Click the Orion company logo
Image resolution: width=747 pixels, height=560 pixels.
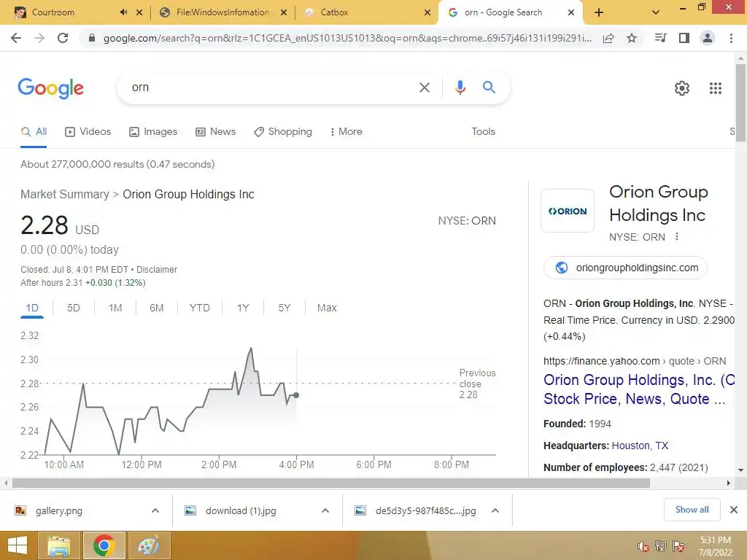point(568,211)
